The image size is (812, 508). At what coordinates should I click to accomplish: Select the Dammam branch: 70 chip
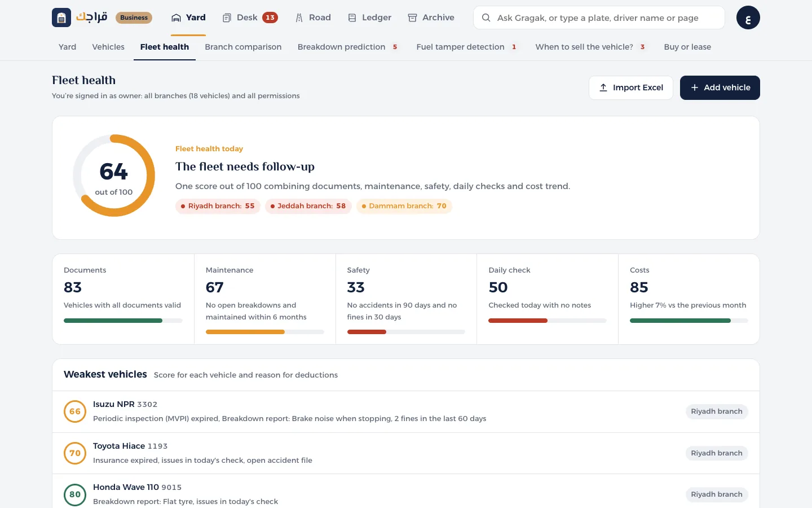click(404, 206)
